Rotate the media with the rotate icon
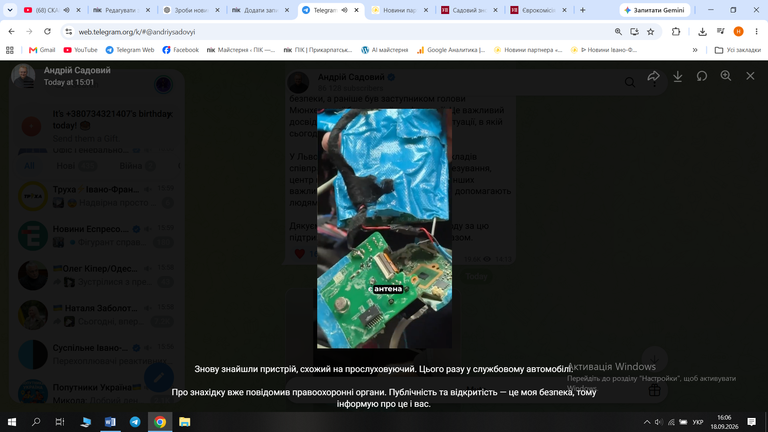Viewport: 768px width, 432px height. tap(702, 76)
